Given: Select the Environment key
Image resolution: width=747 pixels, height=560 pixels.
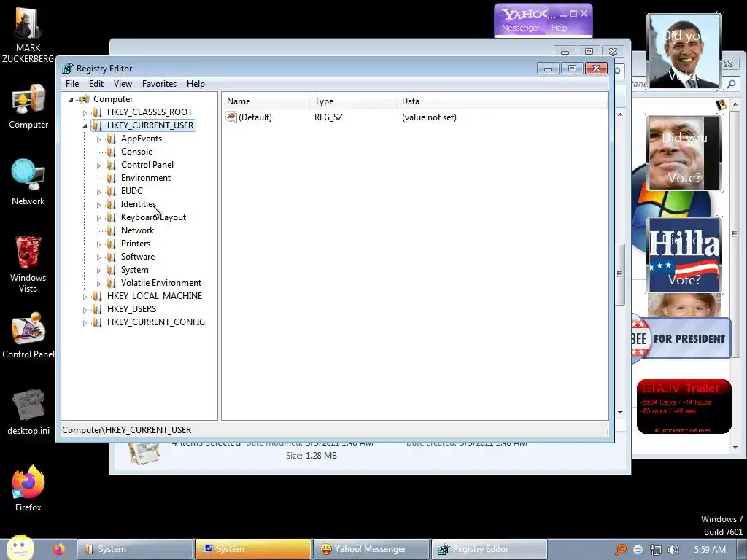Looking at the screenshot, I should click(146, 178).
